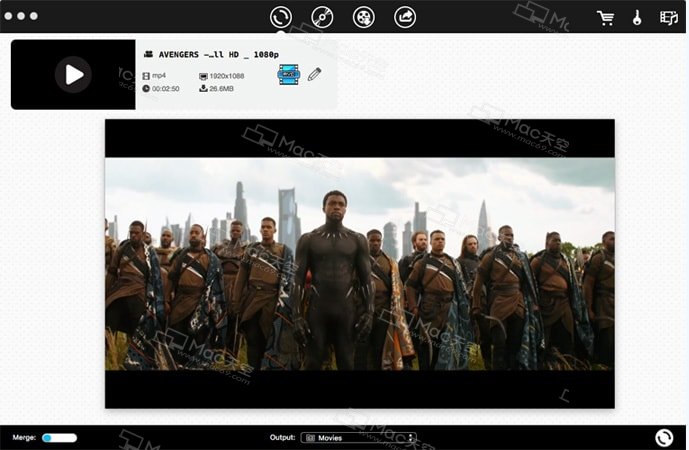Click the 00:02:50 duration value
The image size is (689, 450).
(166, 89)
